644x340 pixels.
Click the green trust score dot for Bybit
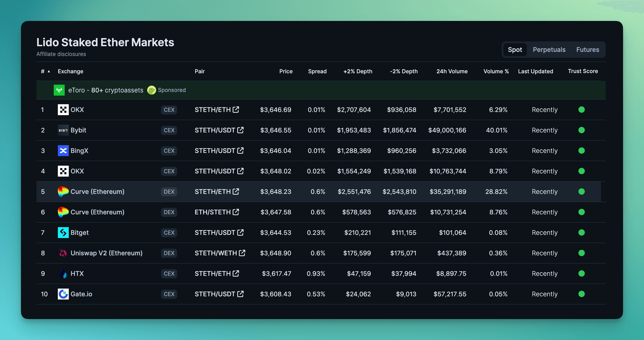tap(582, 130)
